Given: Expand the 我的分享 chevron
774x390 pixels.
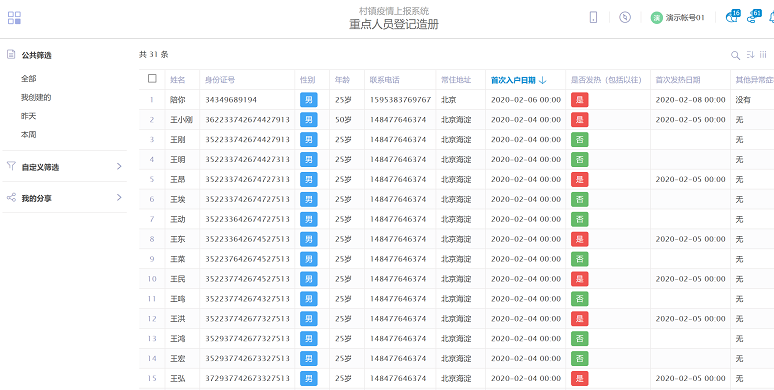Looking at the screenshot, I should [119, 197].
